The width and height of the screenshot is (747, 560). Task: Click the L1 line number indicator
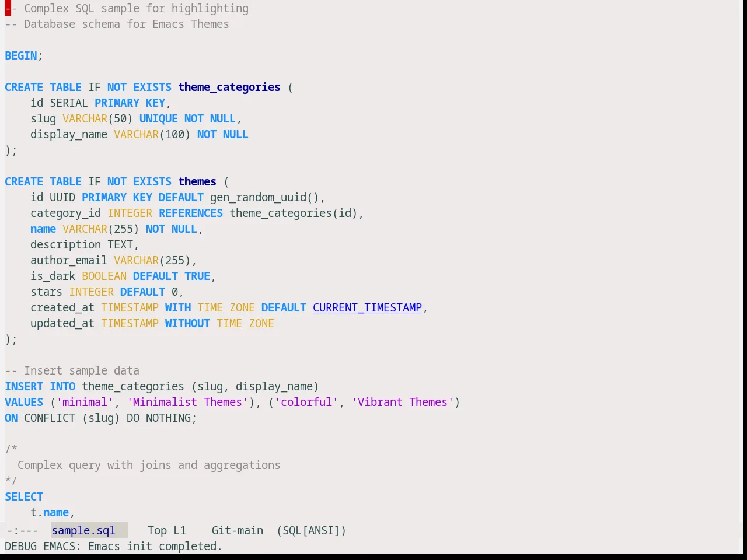point(180,530)
